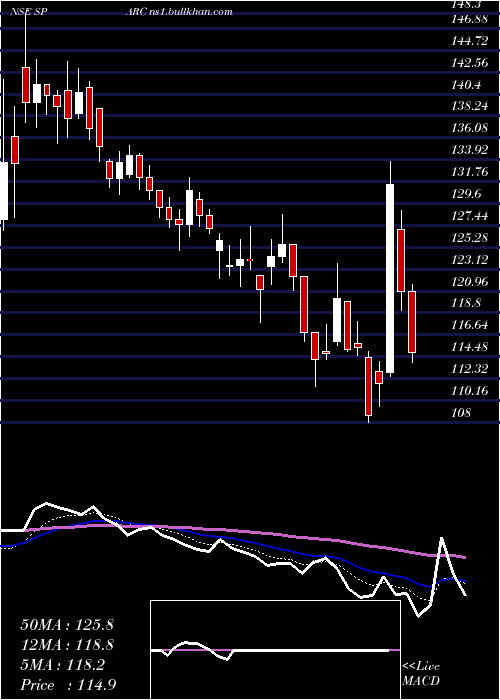Click the 123.12 price label
The image size is (500, 700).
point(470,260)
